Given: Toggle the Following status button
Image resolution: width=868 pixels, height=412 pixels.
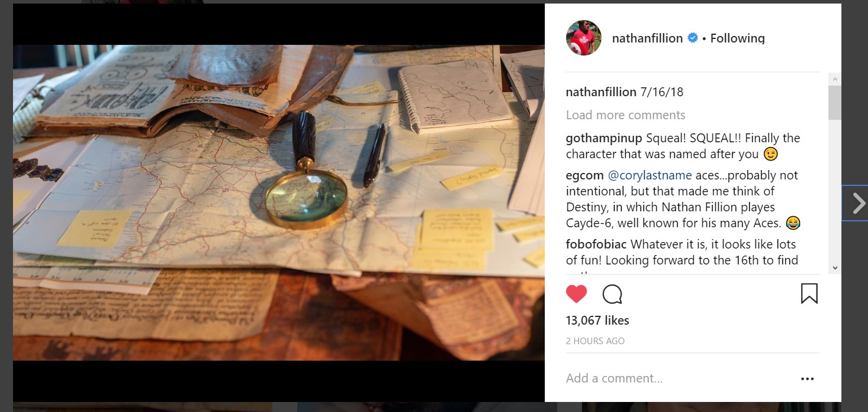Looking at the screenshot, I should pos(737,38).
